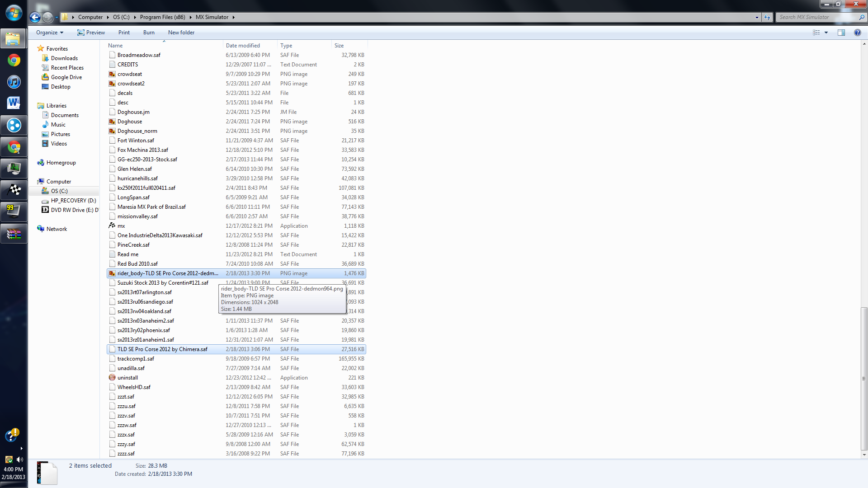Select HP_RECOVERY (D:) drive
The width and height of the screenshot is (868, 488).
click(73, 201)
